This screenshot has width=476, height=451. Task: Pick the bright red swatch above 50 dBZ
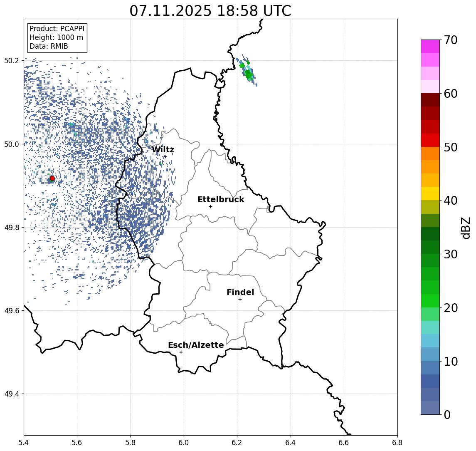430,140
